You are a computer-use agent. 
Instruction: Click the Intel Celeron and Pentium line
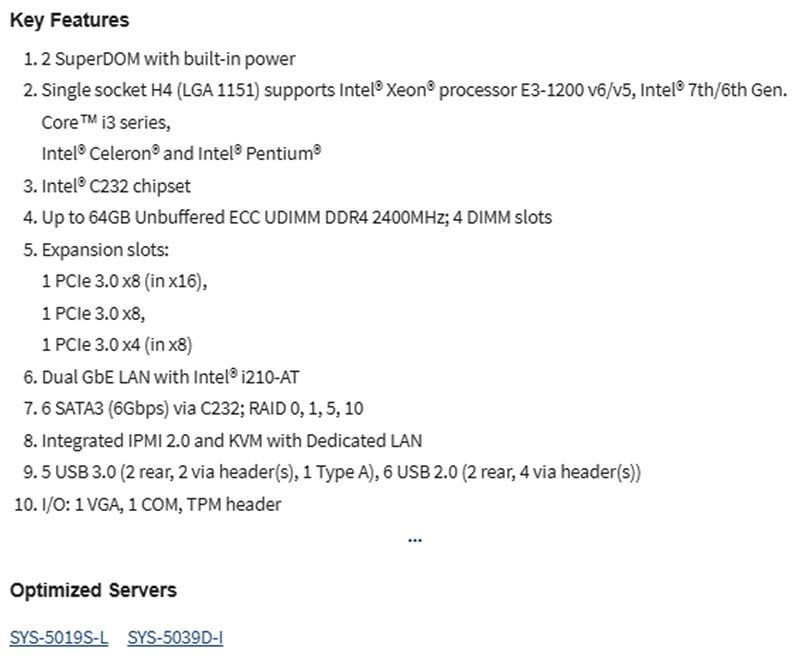coord(182,154)
